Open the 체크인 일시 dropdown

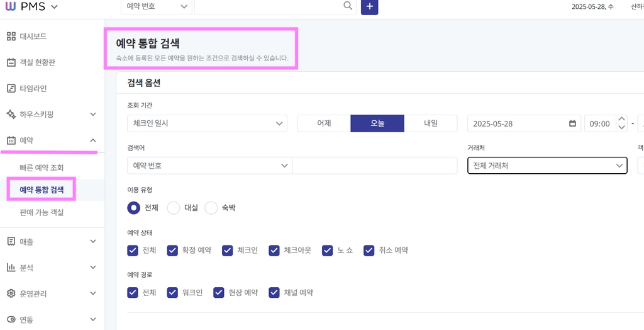pos(208,123)
